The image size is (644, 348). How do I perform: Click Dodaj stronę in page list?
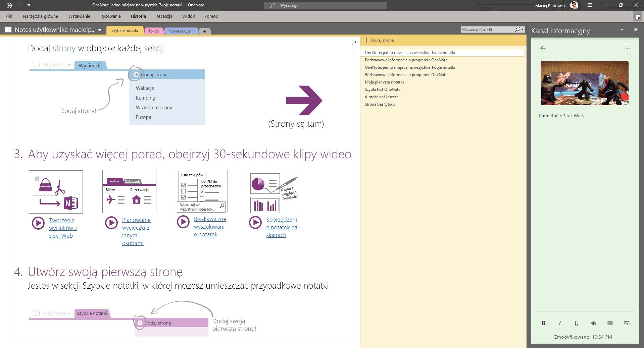(379, 40)
